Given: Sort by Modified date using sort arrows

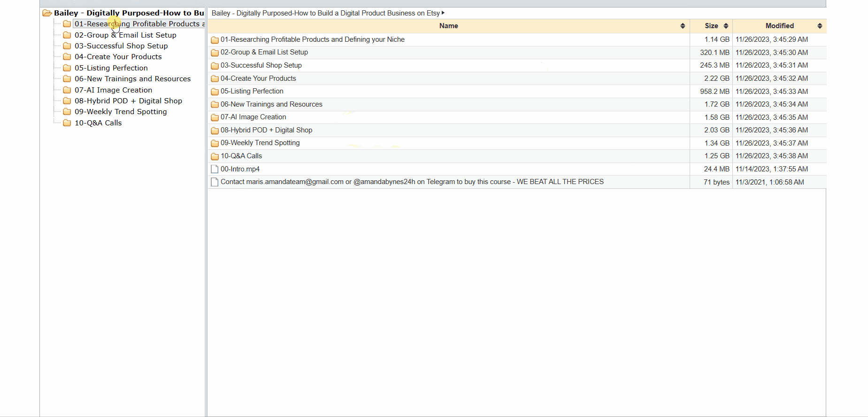Looking at the screenshot, I should tap(820, 26).
